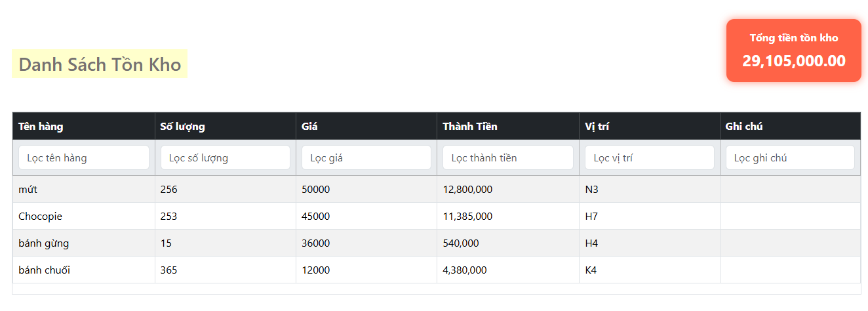
Task: Select the 'mứt' product row
Action: [28, 190]
